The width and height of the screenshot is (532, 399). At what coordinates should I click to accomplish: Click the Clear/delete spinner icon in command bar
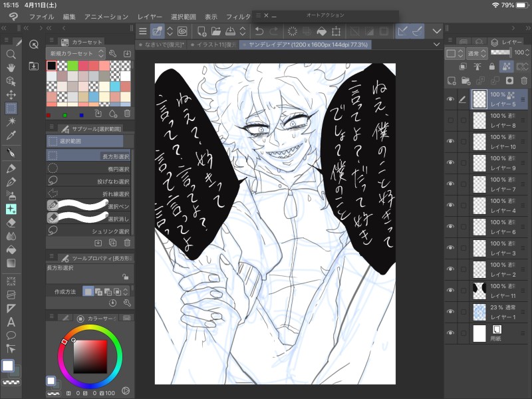tap(292, 31)
